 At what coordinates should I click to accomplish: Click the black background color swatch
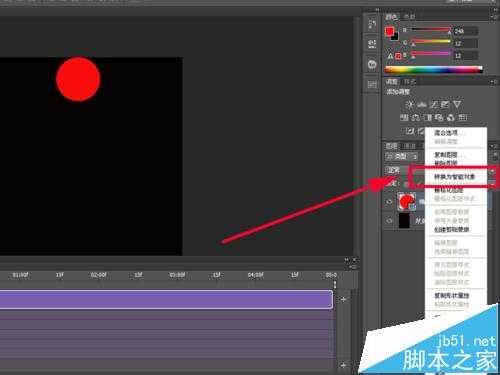pos(395,37)
